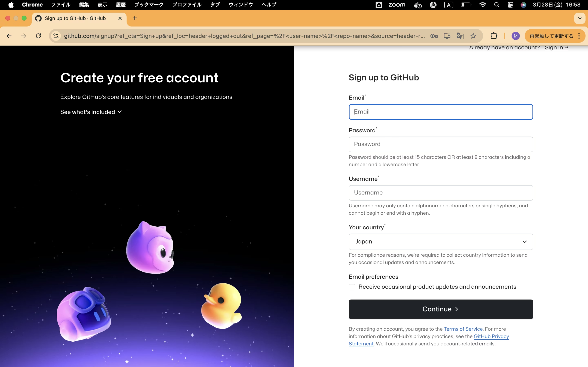The width and height of the screenshot is (588, 367).
Task: Focus the Username input field
Action: (441, 193)
